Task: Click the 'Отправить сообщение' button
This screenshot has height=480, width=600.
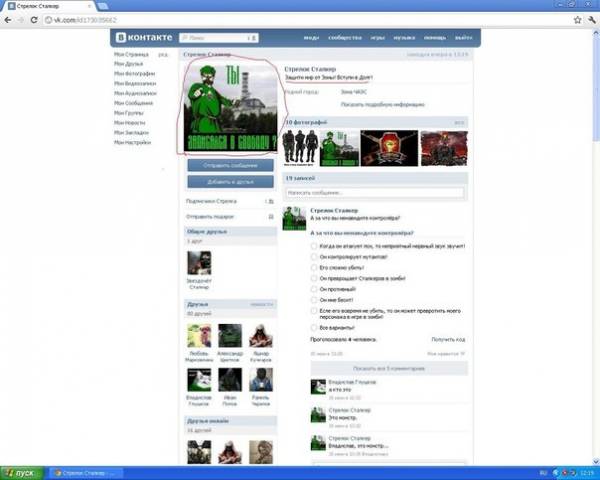Action: click(230, 164)
